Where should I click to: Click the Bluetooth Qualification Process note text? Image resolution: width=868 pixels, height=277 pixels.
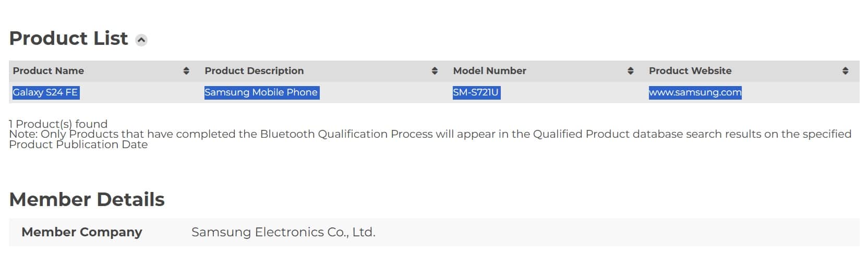(430, 134)
